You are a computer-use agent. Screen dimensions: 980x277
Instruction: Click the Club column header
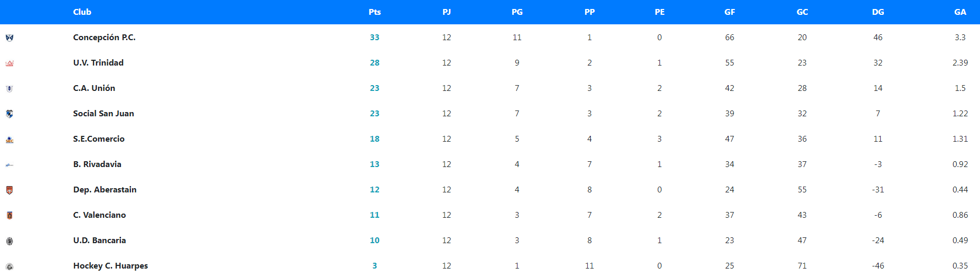tap(82, 12)
